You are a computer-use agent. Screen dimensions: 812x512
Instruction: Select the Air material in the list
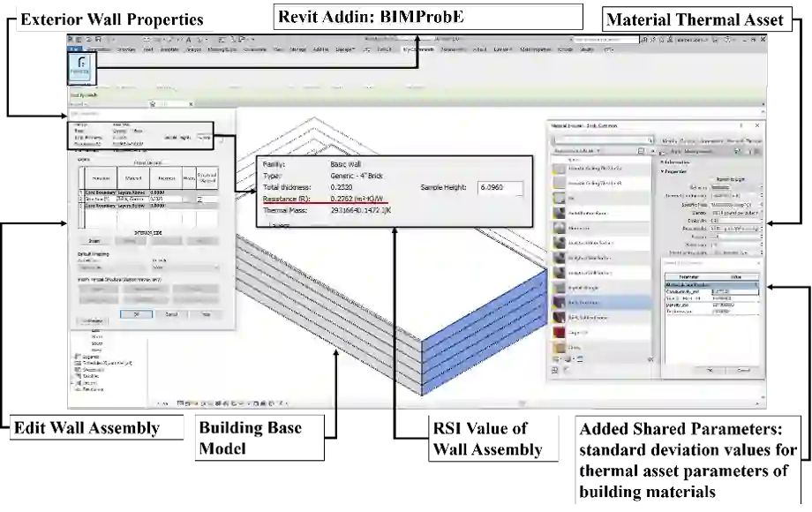point(600,199)
